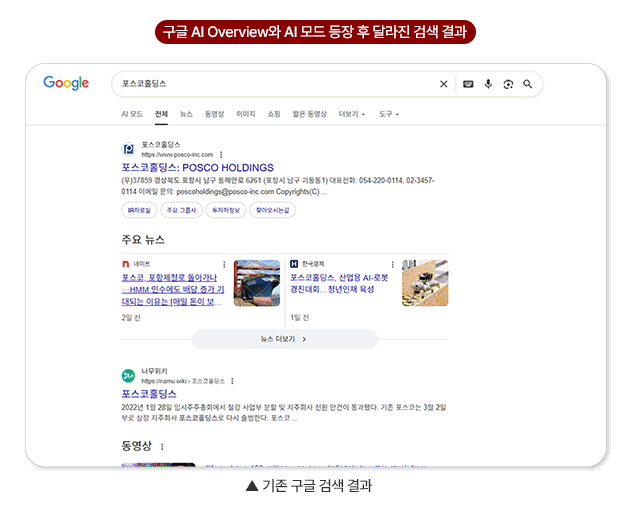Image resolution: width=630 pixels, height=512 pixels.
Task: Select the 전체 tab
Action: pyautogui.click(x=161, y=114)
